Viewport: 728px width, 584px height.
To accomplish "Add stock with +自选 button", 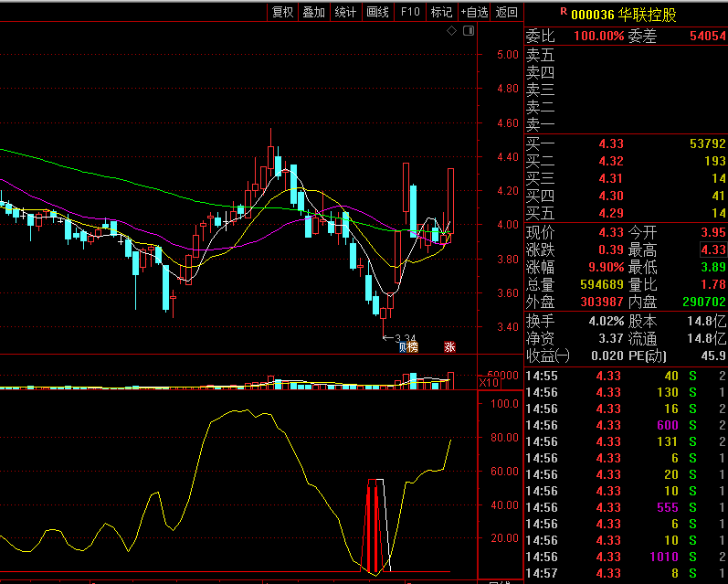I will pyautogui.click(x=474, y=12).
